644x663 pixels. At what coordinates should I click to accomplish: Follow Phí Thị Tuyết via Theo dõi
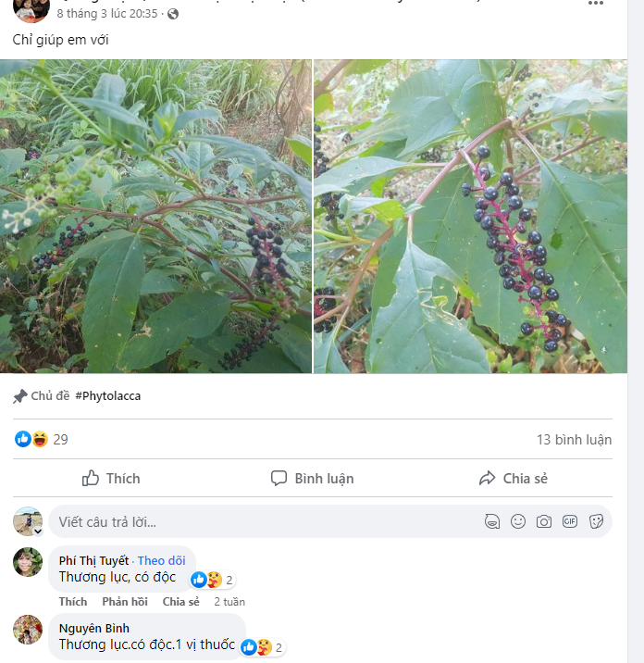pos(161,560)
